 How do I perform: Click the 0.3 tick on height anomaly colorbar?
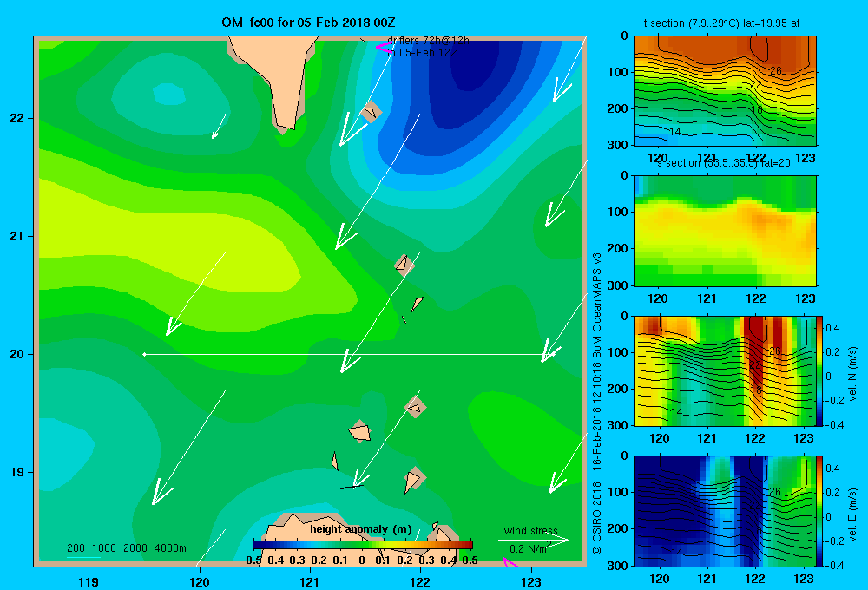point(426,560)
